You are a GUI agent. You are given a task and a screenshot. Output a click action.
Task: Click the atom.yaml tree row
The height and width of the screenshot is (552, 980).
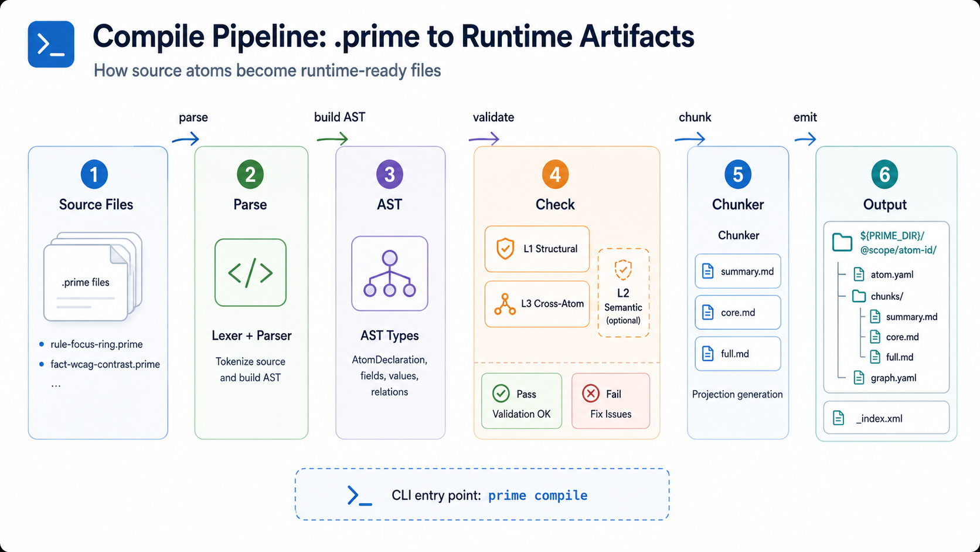[x=884, y=275]
